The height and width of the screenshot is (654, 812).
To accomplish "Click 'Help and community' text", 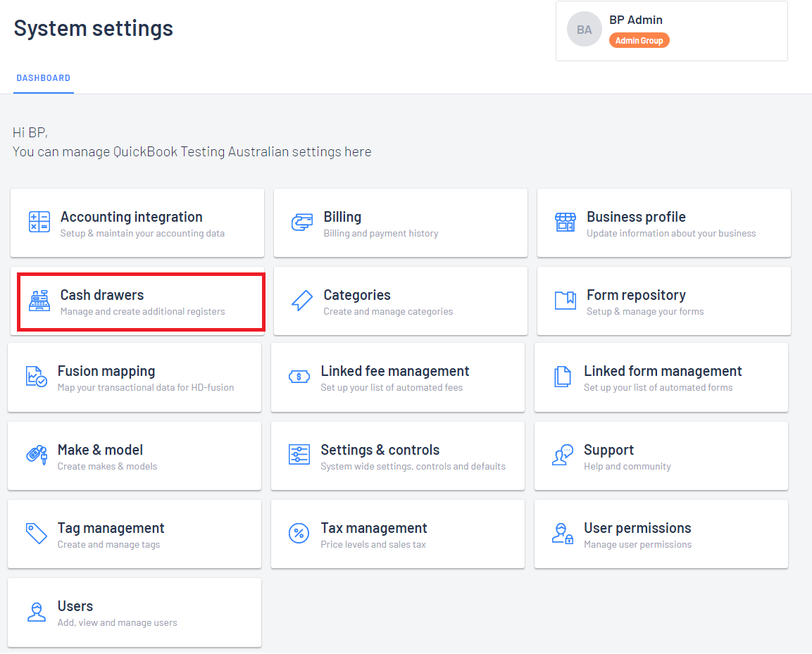I will pos(627,467).
